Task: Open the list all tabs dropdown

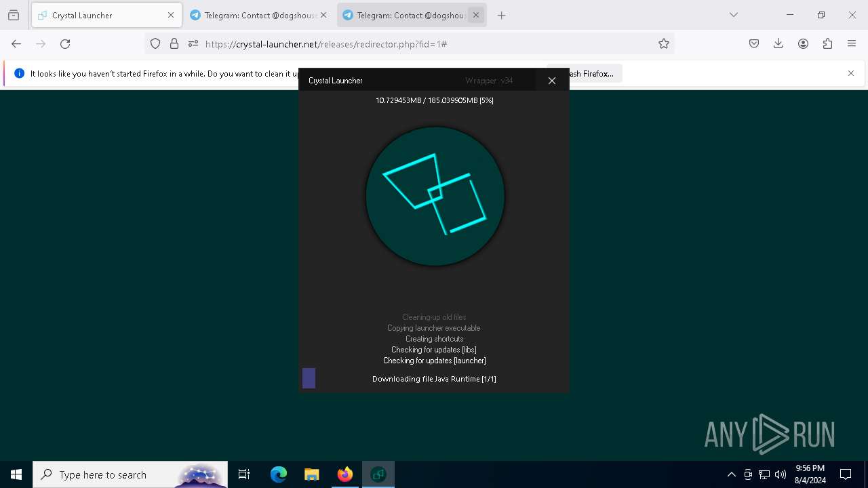Action: (x=734, y=15)
